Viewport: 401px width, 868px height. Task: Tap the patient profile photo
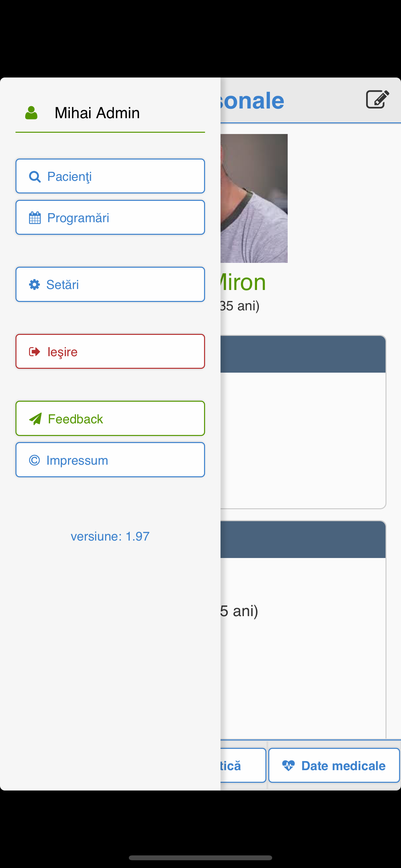click(x=254, y=199)
